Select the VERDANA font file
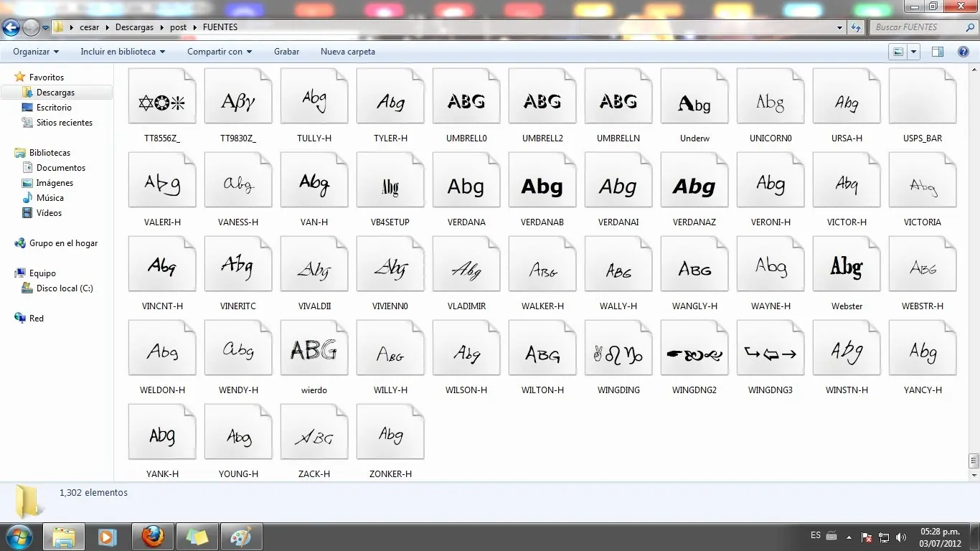980x551 pixels. tap(466, 189)
